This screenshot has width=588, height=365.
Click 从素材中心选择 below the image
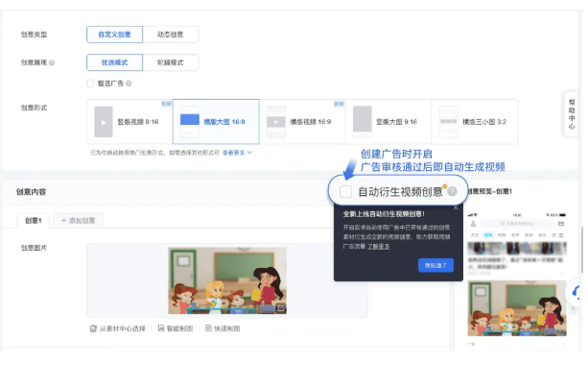(x=118, y=328)
